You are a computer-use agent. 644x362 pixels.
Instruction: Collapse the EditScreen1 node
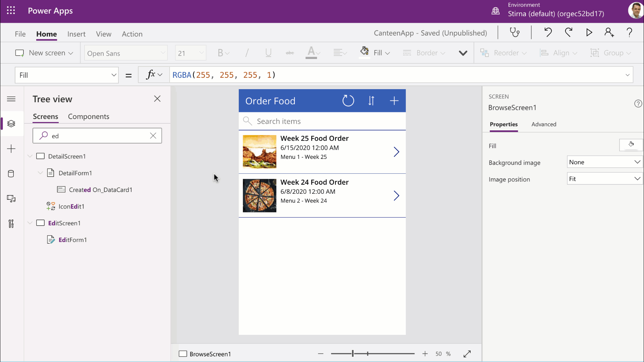[30, 223]
